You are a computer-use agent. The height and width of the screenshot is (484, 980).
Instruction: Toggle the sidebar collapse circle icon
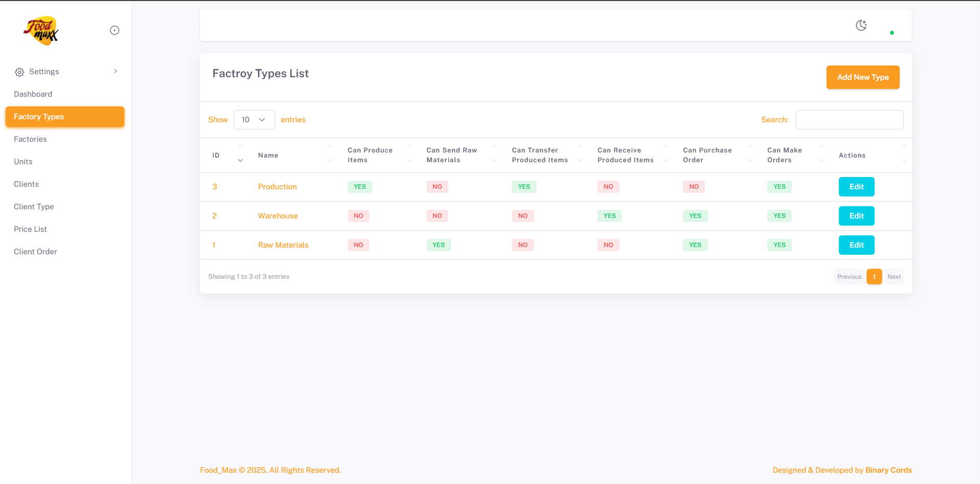pyautogui.click(x=115, y=31)
